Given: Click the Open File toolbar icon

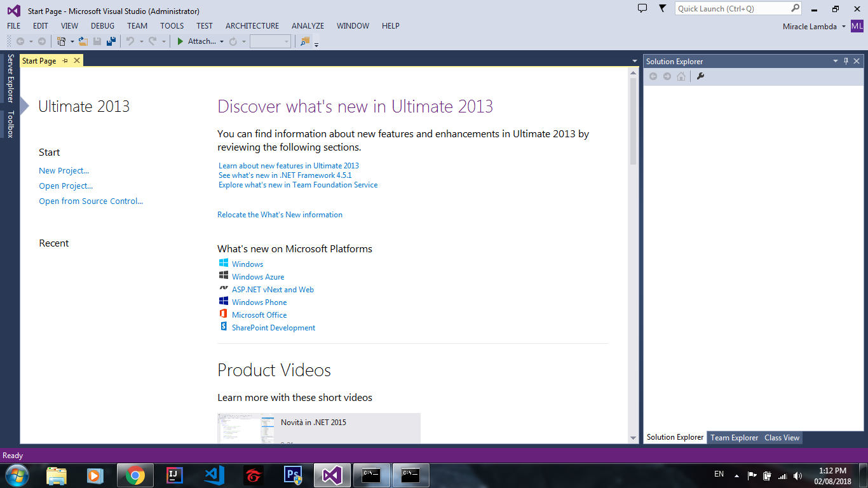Looking at the screenshot, I should [x=83, y=41].
